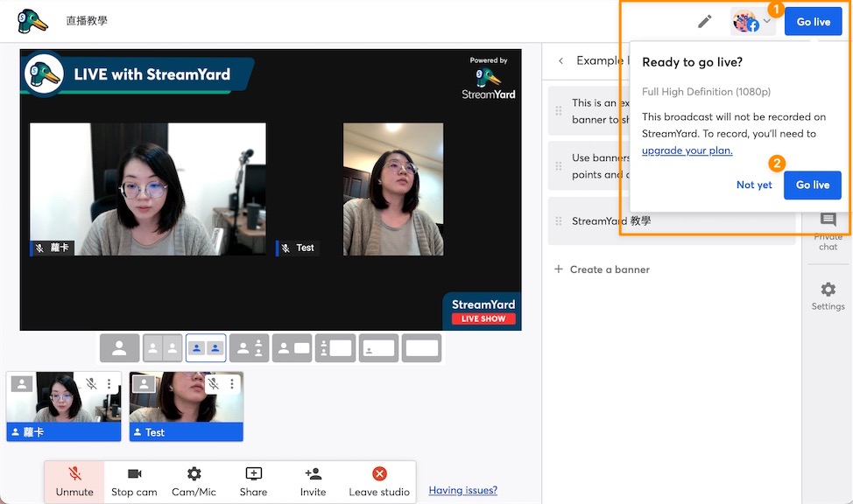Open Private chat panel

tap(828, 232)
